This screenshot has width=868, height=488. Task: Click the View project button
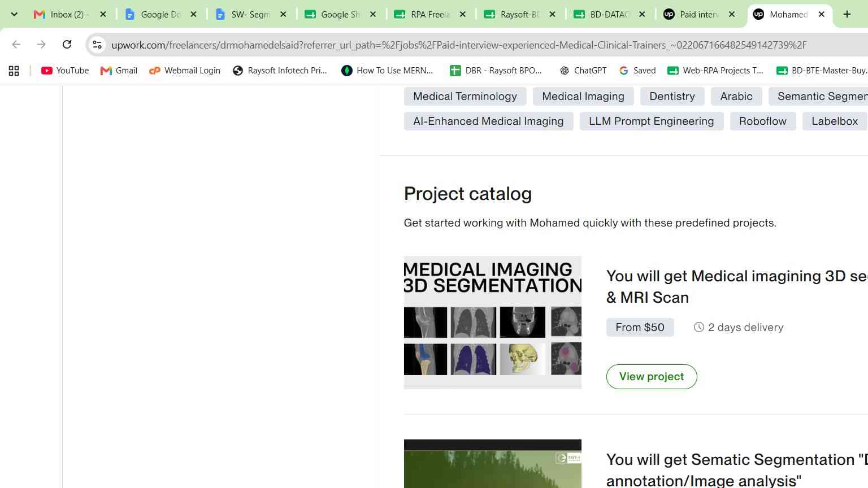(652, 377)
